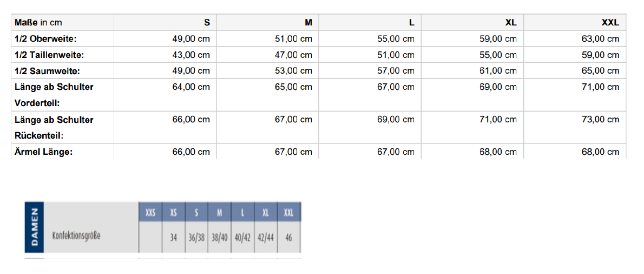Viewport: 644px width, 274px height.
Task: Click the 43,00 cm Taillenweite S value
Action: (x=191, y=55)
